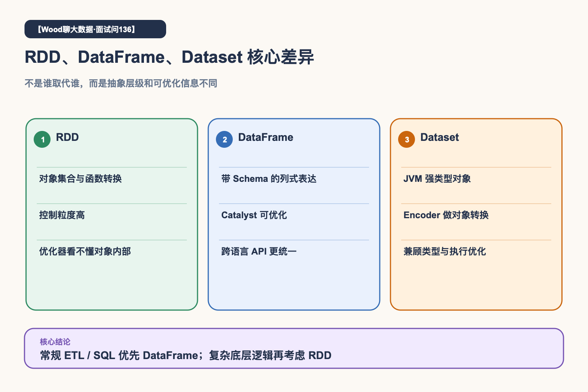This screenshot has width=588, height=392.
Task: Select the "RDD" heading in the green card
Action: 67,137
